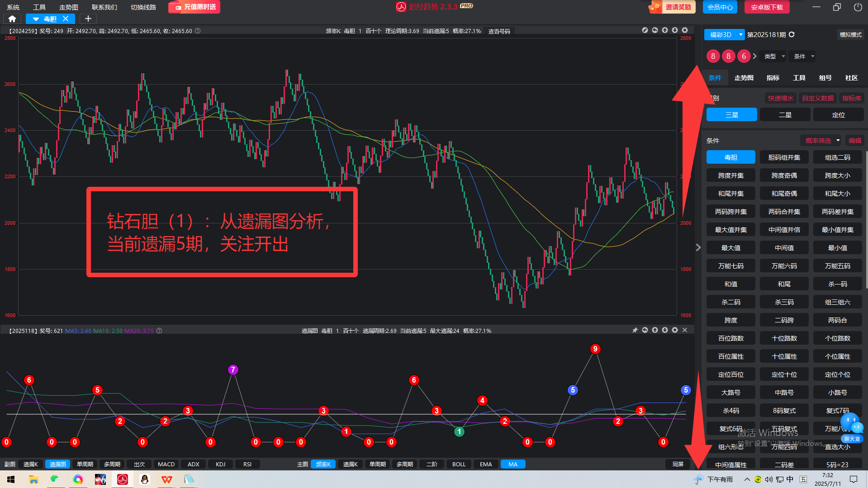Go to the home tab icon
This screenshot has width=868, height=488.
pyautogui.click(x=12, y=19)
